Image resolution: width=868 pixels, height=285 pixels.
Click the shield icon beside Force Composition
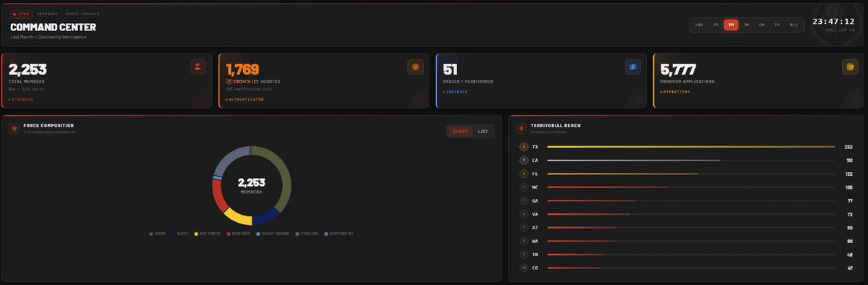(x=14, y=128)
